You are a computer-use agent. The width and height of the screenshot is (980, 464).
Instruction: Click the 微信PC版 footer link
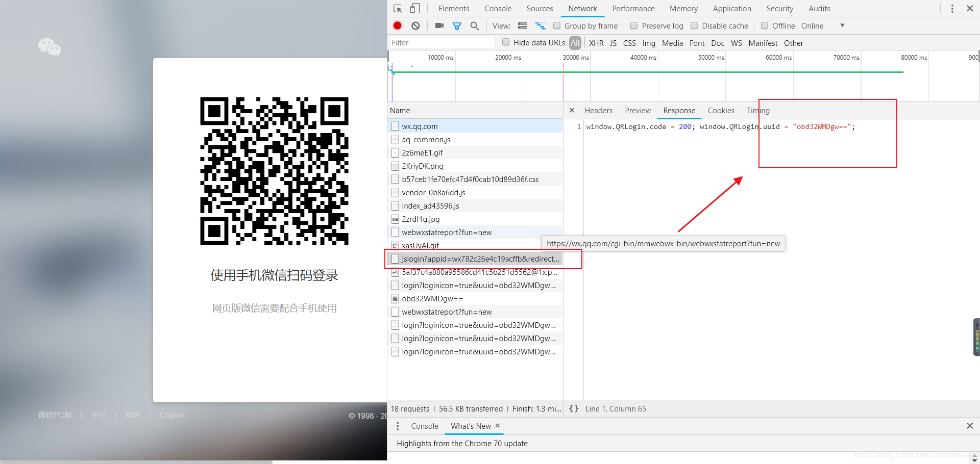[55, 415]
